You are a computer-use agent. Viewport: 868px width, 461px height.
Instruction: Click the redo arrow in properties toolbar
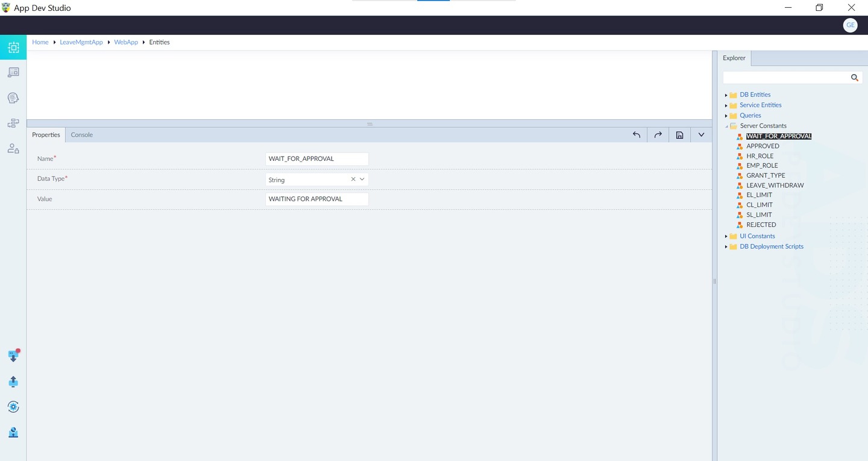pyautogui.click(x=658, y=135)
